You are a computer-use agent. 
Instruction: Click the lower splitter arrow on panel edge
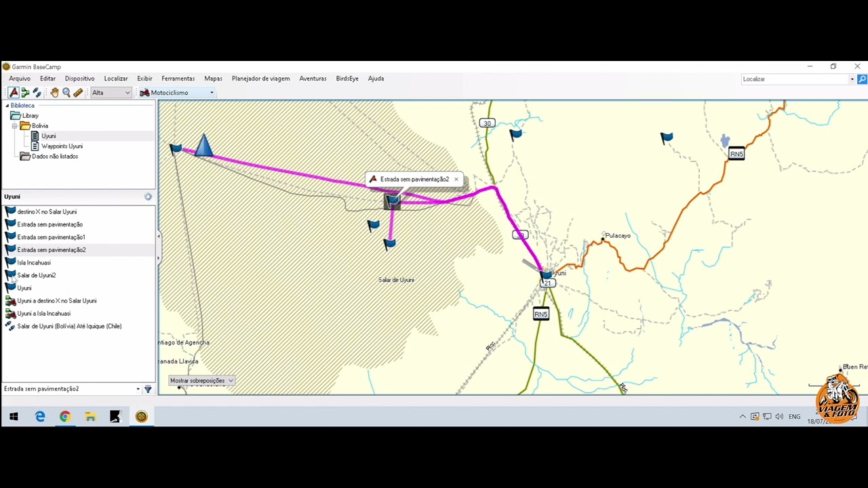[159, 258]
